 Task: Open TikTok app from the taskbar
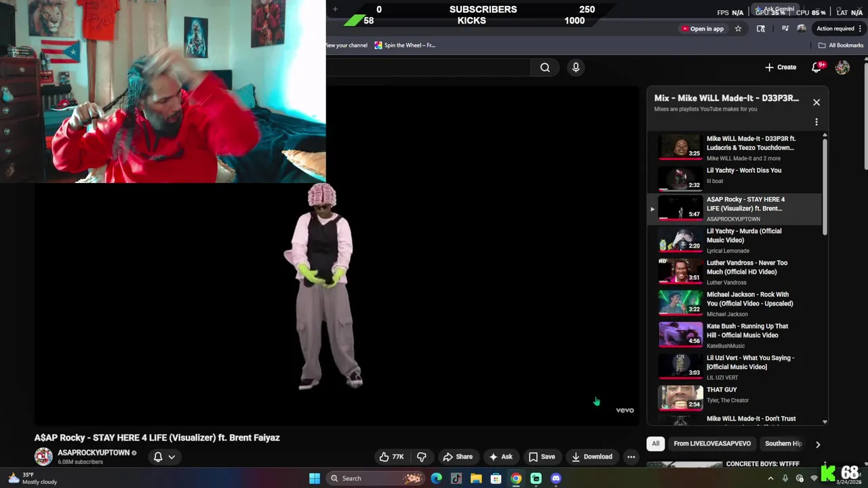tap(456, 479)
